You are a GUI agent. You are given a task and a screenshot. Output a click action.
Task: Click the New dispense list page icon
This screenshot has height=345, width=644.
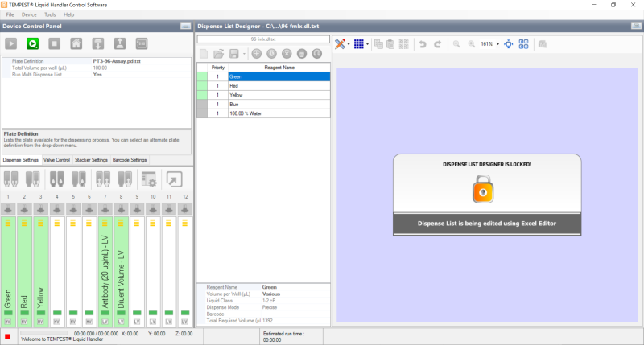click(x=204, y=54)
